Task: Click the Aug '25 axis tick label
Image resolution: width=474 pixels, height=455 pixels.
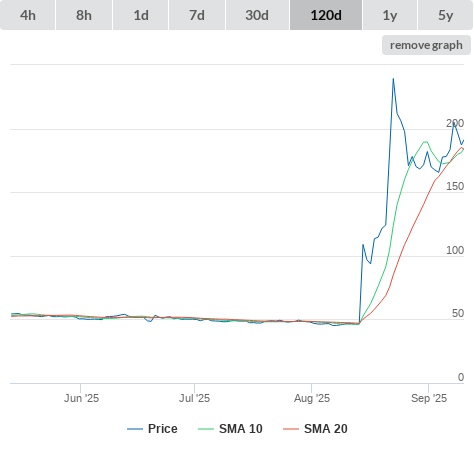Action: pyautogui.click(x=312, y=398)
